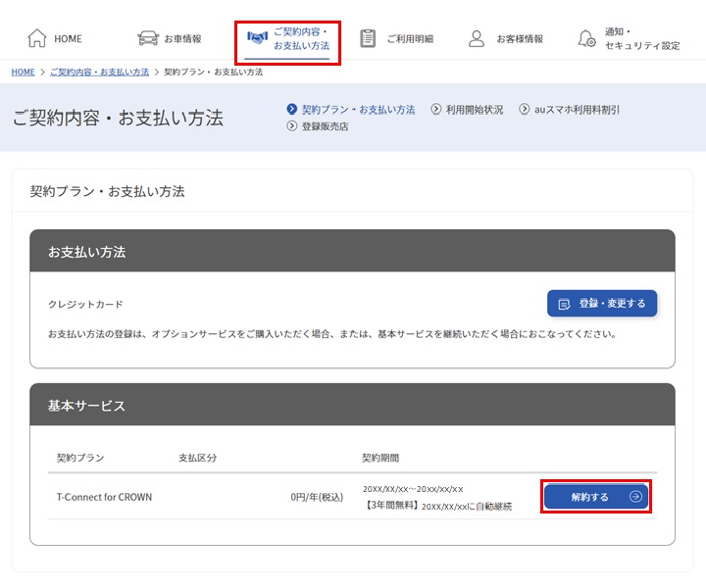Click the 20XX/XX/xx～20xx/xx/xx contract period text

pos(413,489)
